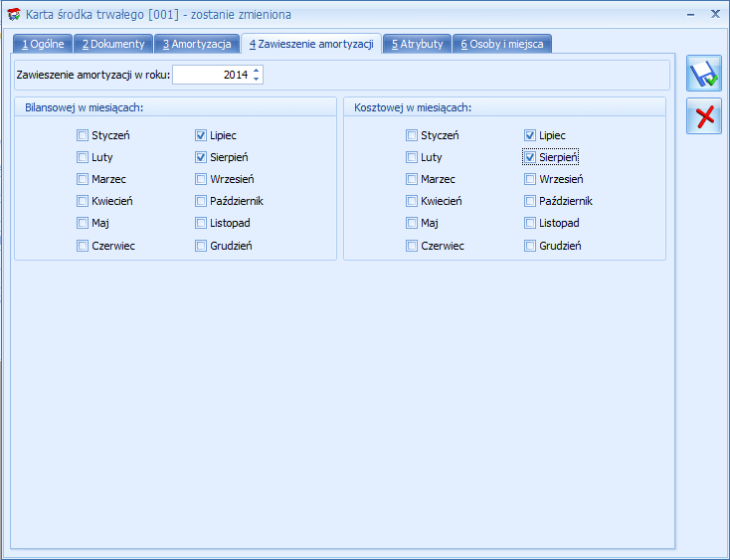Image resolution: width=730 pixels, height=560 pixels.
Task: Decrease the year with the down arrow
Action: coord(256,79)
